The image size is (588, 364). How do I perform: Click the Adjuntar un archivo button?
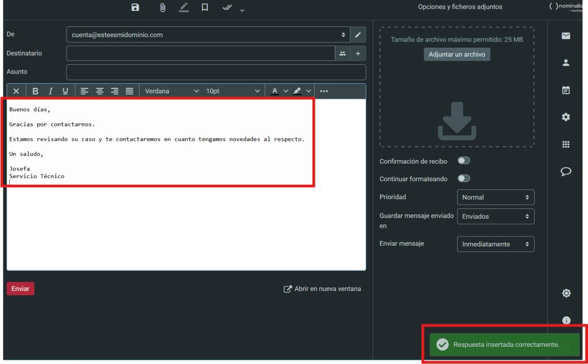[x=457, y=55]
